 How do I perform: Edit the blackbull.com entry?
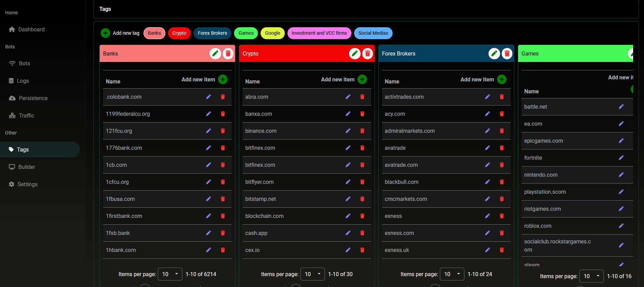(488, 182)
